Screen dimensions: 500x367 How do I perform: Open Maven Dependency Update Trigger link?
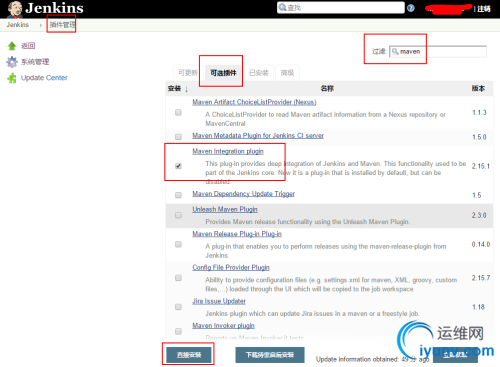(x=243, y=194)
